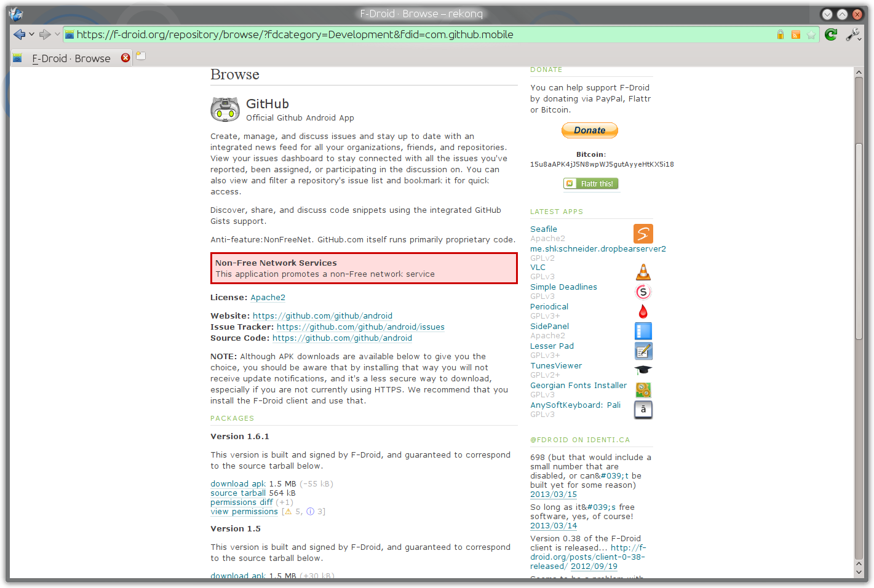Click the Bitcoin address text
The image size is (874, 588).
tap(602, 165)
